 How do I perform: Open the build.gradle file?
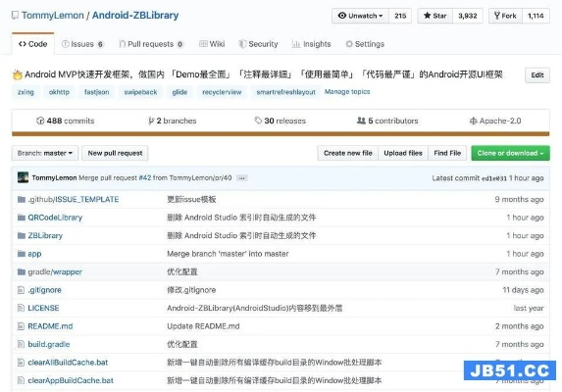[x=49, y=344]
